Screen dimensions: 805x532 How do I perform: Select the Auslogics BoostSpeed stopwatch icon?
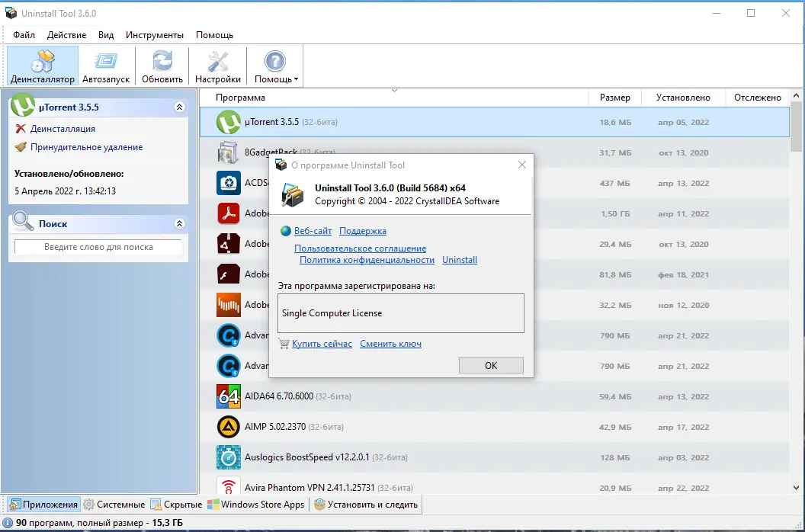point(229,457)
